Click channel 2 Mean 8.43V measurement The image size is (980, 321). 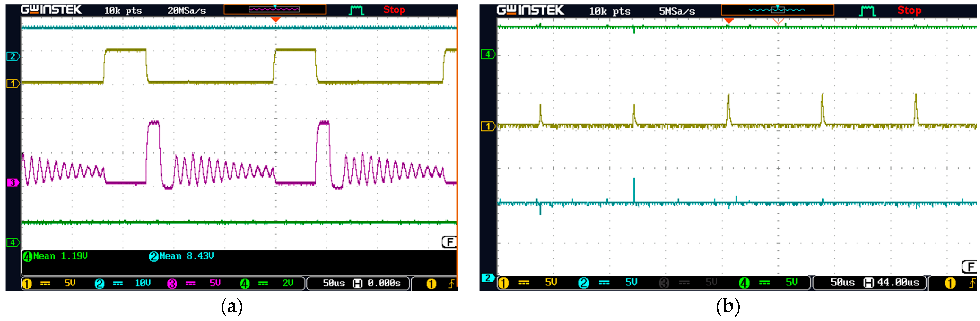point(181,256)
